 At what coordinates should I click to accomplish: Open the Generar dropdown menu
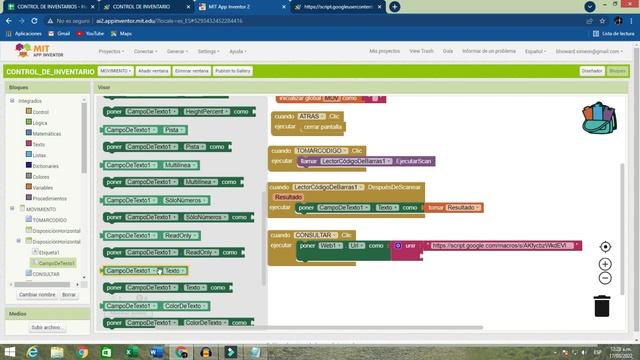[x=177, y=51]
